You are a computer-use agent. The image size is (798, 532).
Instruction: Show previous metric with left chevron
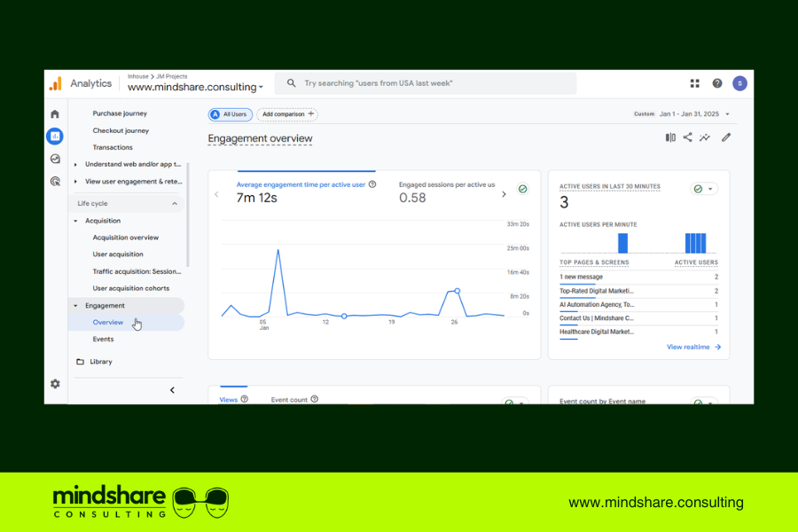point(217,194)
